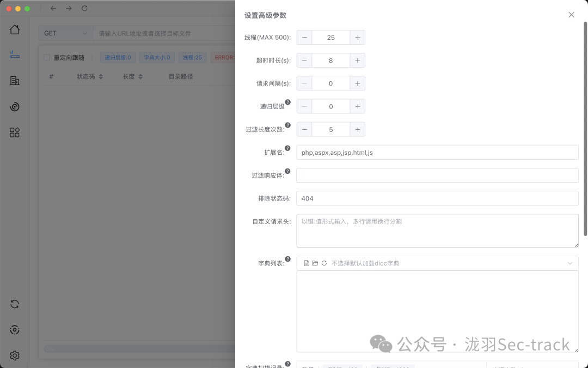The width and height of the screenshot is (588, 368).
Task: Edit the 排除状态码 field with 404
Action: pyautogui.click(x=437, y=198)
